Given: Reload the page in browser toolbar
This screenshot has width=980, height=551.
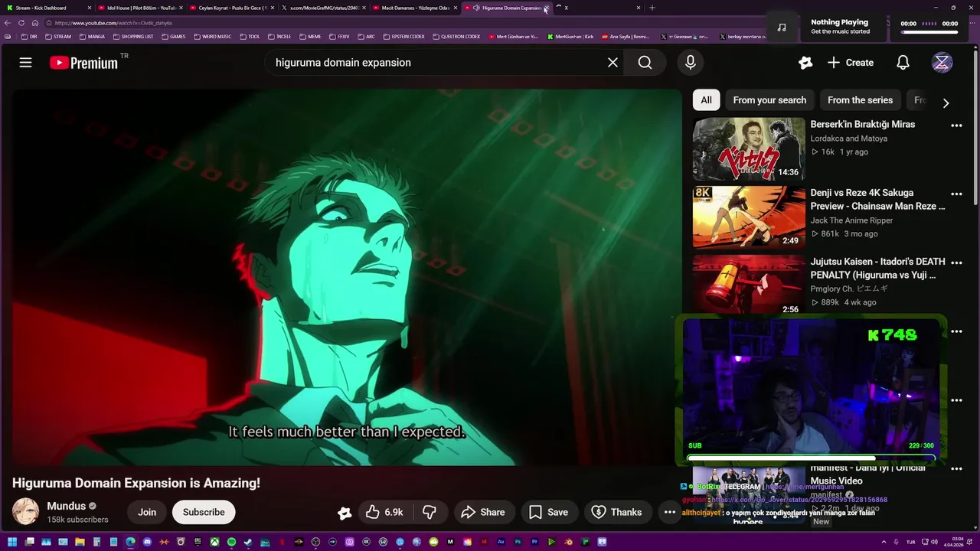Looking at the screenshot, I should (21, 23).
